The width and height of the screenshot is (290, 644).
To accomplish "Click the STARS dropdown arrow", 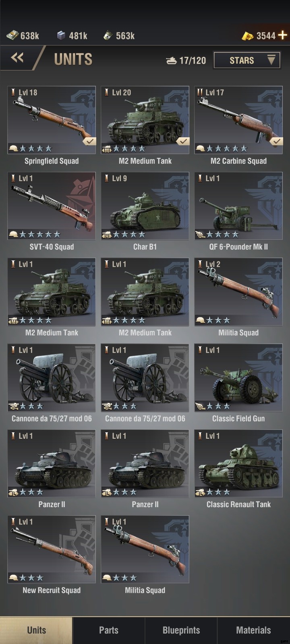I will 271,60.
